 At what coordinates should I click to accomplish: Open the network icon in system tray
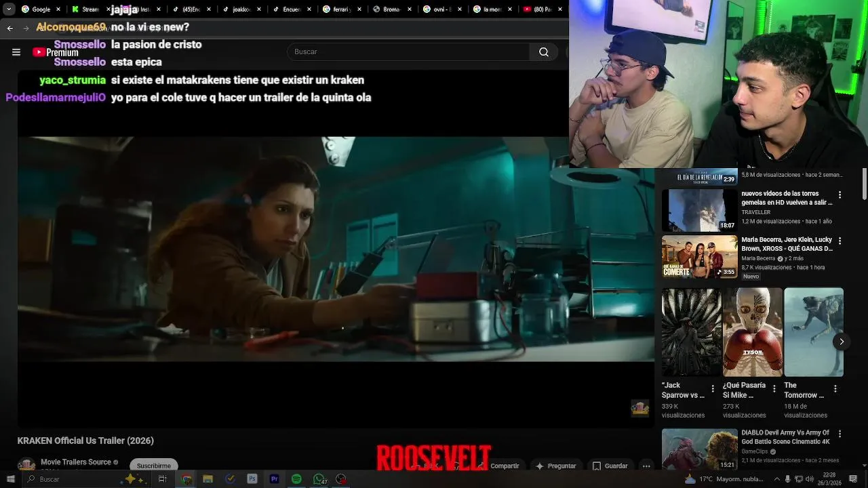click(799, 479)
